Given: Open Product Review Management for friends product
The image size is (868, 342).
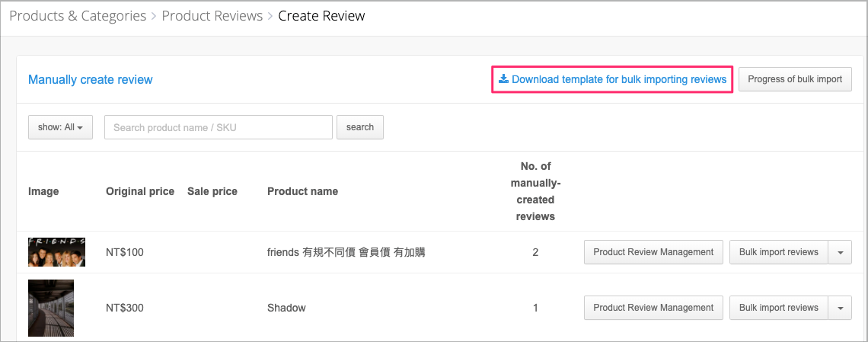Looking at the screenshot, I should point(653,252).
